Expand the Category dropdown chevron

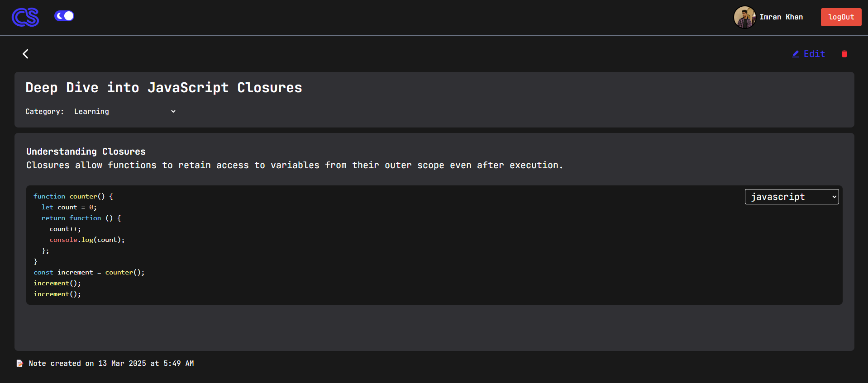pyautogui.click(x=173, y=111)
